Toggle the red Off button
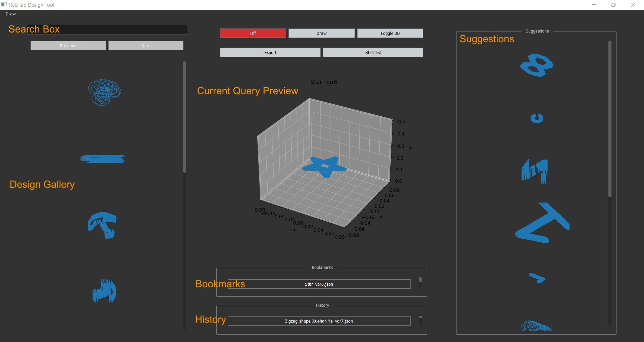644x342 pixels. click(253, 33)
